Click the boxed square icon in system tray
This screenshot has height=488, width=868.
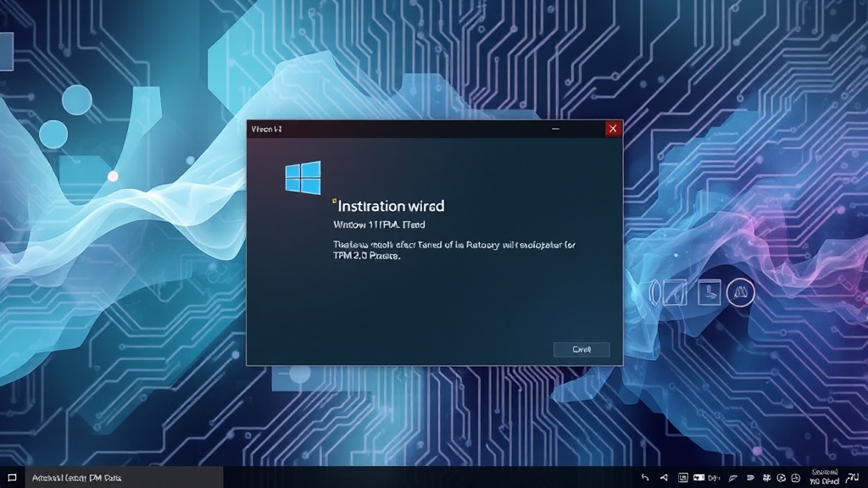(682, 478)
